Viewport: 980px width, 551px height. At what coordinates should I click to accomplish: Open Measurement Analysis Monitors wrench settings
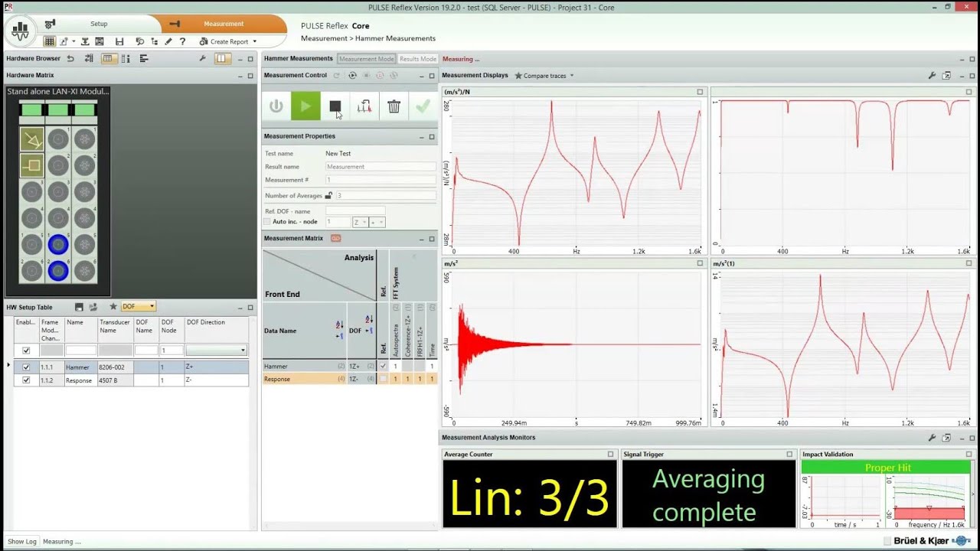coord(932,438)
